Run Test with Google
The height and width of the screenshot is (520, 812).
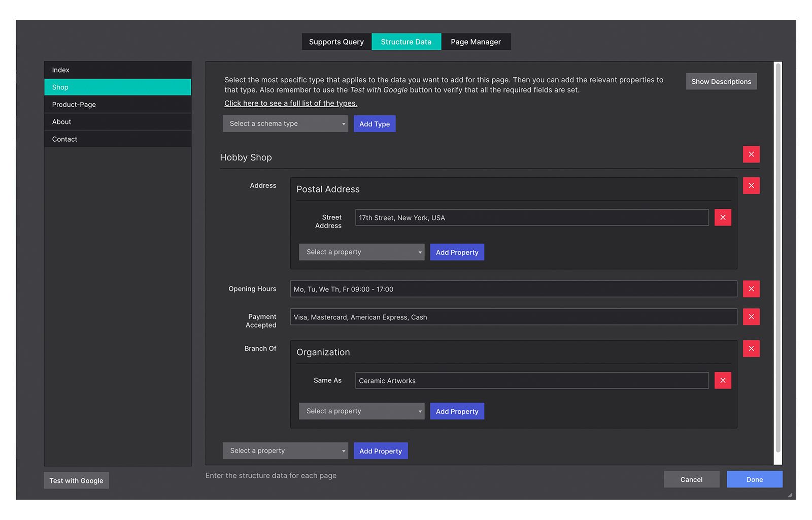[76, 480]
